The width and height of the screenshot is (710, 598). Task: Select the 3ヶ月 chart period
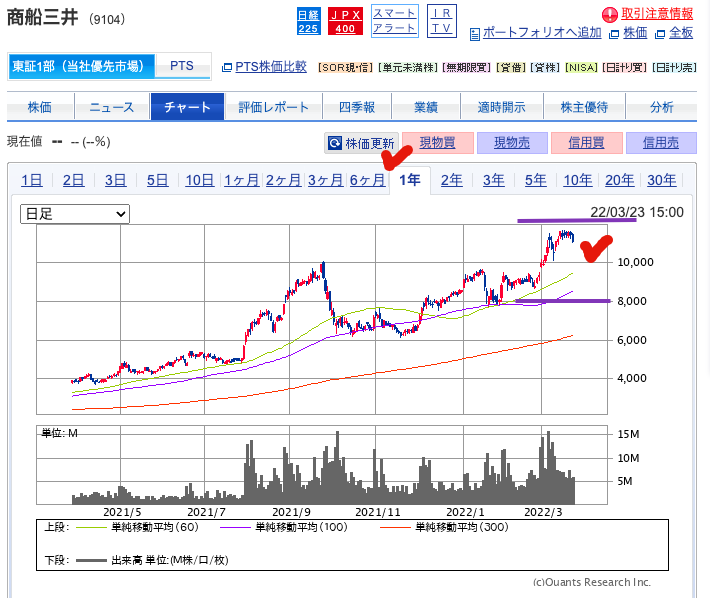click(326, 180)
